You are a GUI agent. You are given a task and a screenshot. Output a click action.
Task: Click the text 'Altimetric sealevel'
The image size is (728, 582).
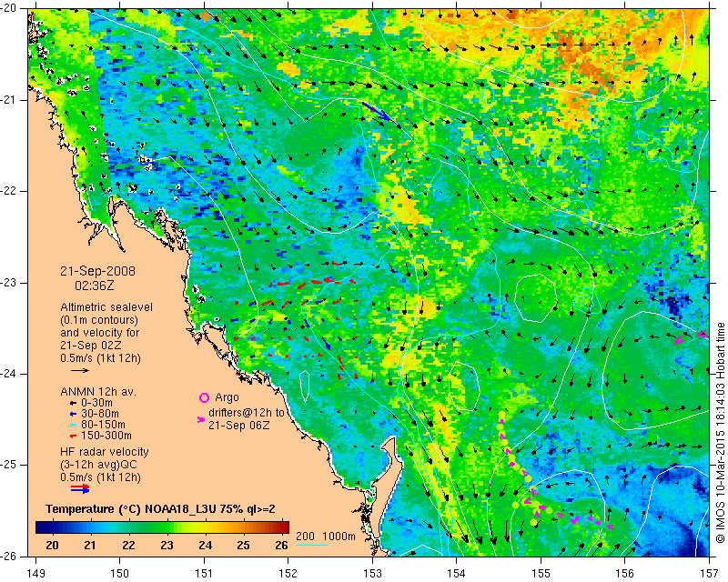106,307
